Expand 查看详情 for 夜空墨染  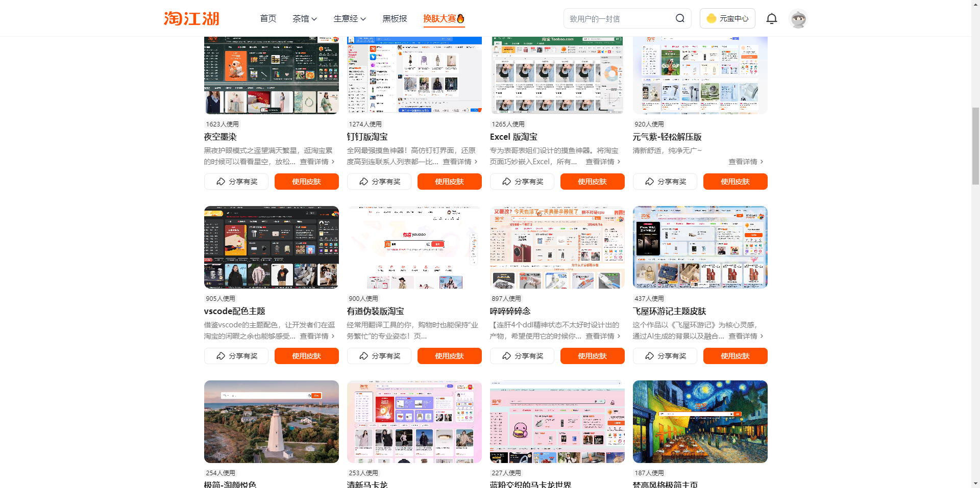point(317,162)
